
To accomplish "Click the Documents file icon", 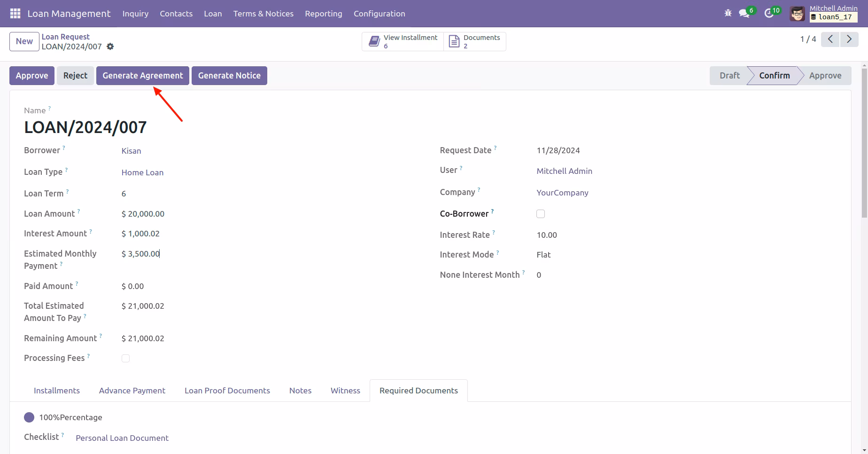I will tap(454, 41).
